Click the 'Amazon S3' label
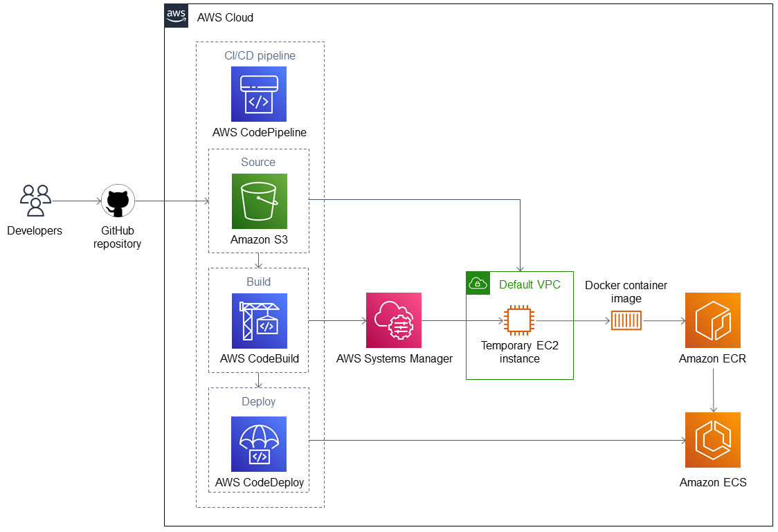This screenshot has height=532, width=778. [259, 239]
